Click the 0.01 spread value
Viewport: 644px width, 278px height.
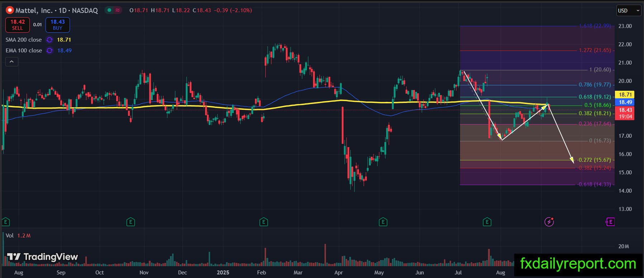[x=37, y=25]
